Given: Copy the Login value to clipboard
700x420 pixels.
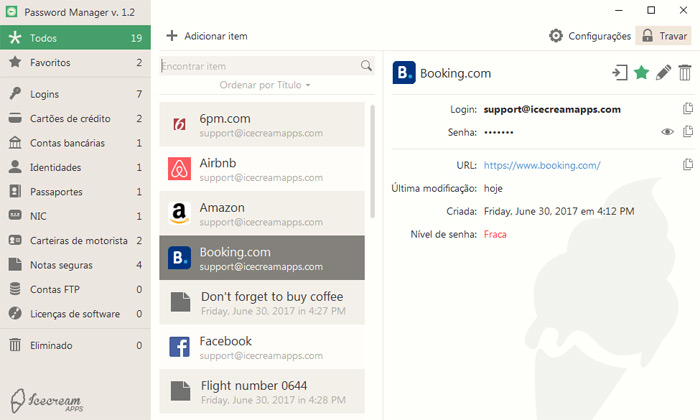Looking at the screenshot, I should (688, 108).
